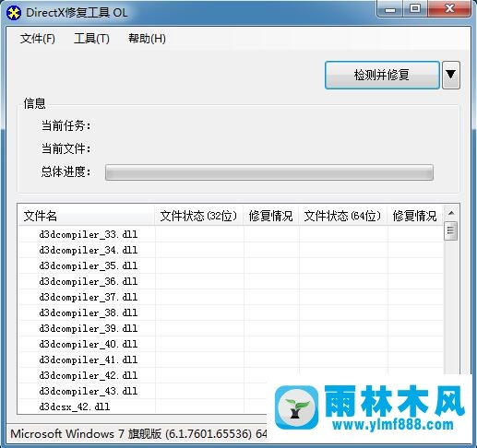Viewport: 477px width, 448px height.
Task: Open the 文件(F) menu
Action: tap(38, 39)
